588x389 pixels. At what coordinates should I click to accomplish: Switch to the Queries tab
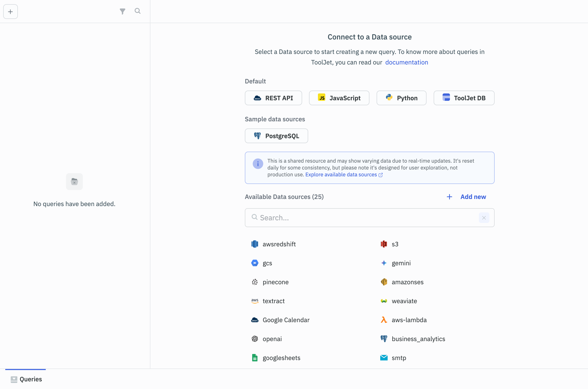click(26, 379)
